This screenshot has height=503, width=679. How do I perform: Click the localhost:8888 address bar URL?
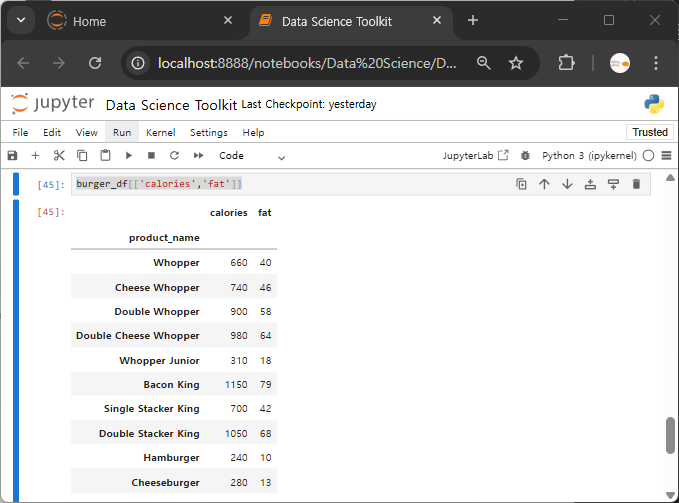tap(307, 63)
